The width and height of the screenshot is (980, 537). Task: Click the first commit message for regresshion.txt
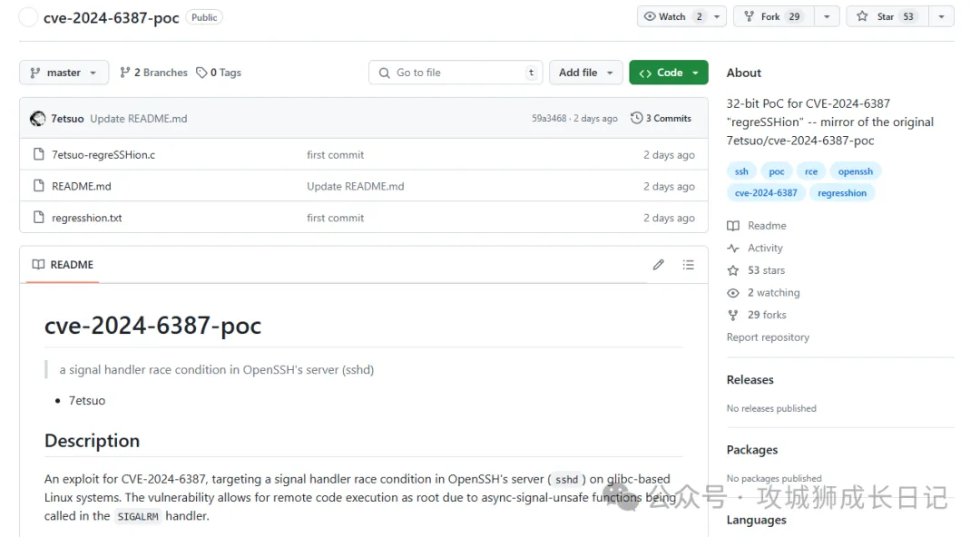click(335, 218)
